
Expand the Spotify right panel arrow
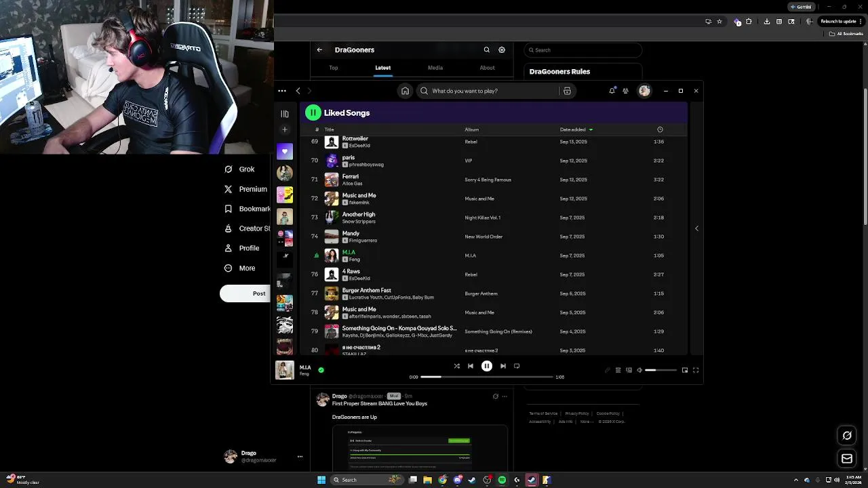(x=696, y=228)
